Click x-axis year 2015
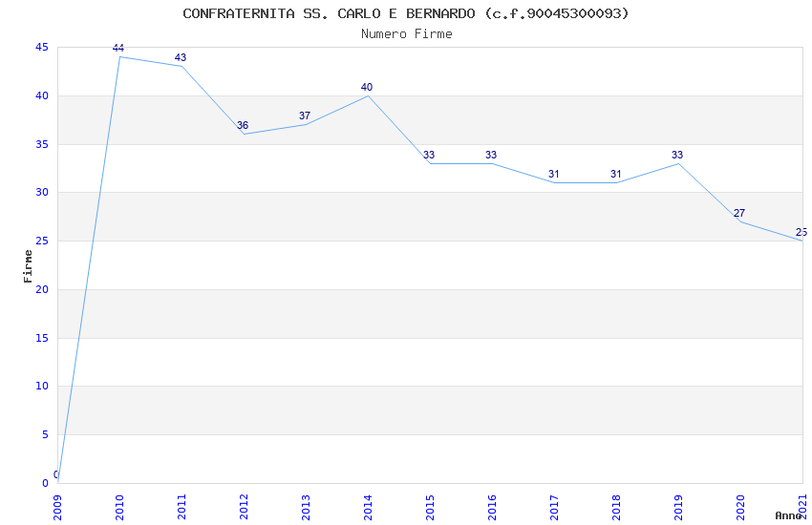 pos(430,508)
